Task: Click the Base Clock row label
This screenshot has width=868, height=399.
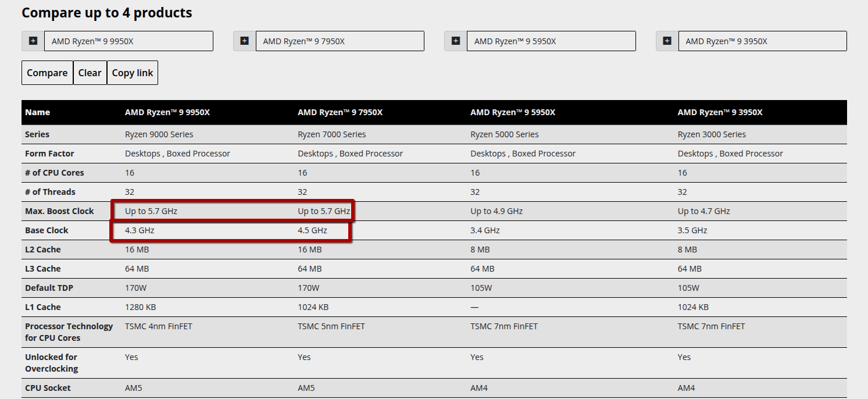Action: coord(47,230)
